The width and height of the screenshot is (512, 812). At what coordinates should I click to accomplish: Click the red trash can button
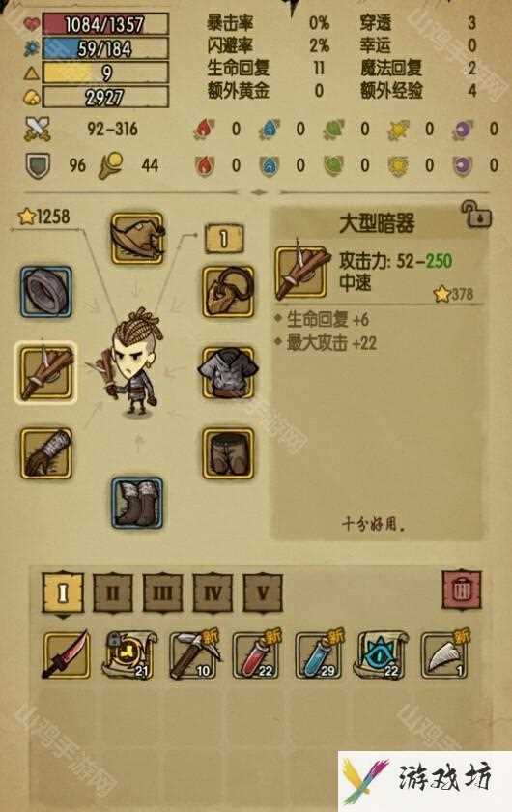pyautogui.click(x=461, y=590)
